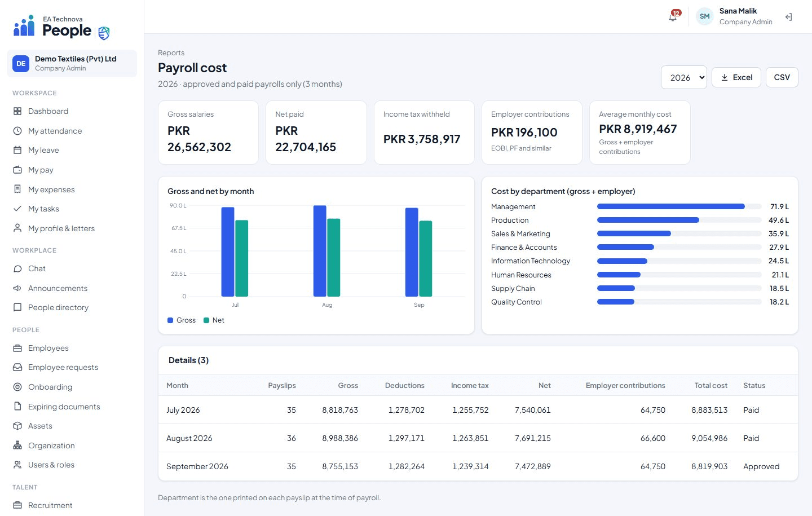Click the Gross legend swatch
Screen dimensions: 812x516
(x=170, y=320)
